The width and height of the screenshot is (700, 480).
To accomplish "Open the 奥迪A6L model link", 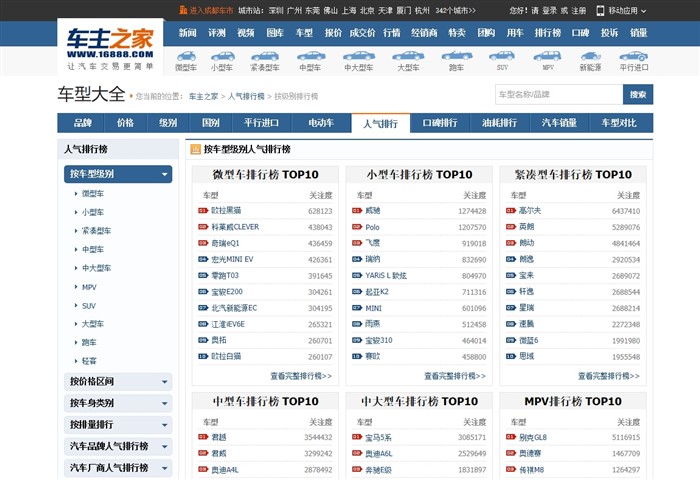I will point(379,454).
